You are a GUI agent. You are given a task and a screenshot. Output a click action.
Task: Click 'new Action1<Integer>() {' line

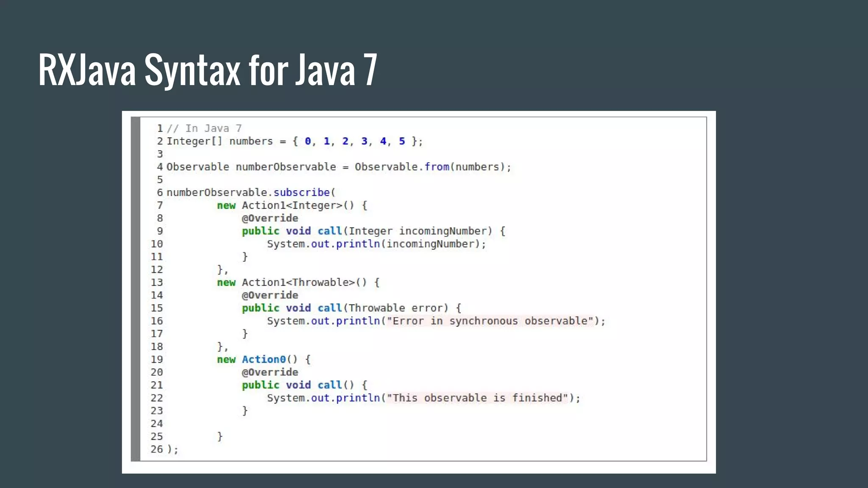click(x=292, y=205)
